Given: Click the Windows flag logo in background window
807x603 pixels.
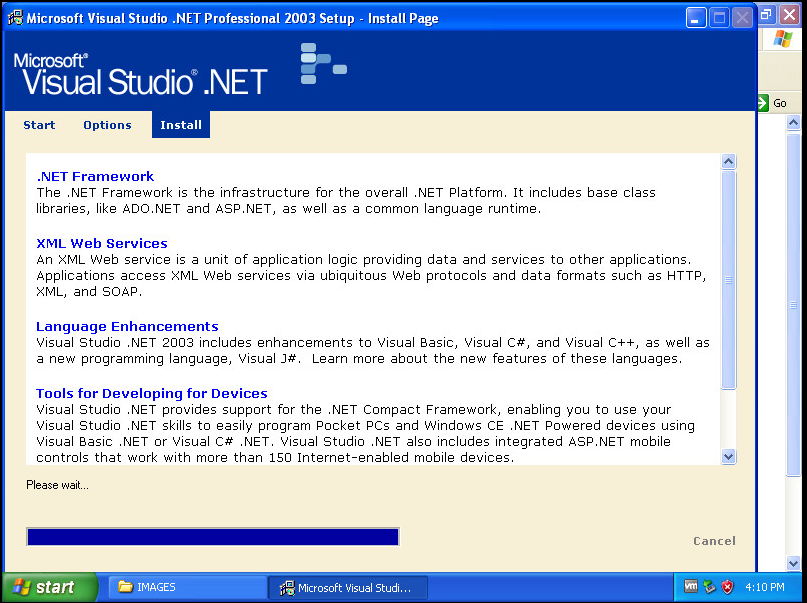Looking at the screenshot, I should coord(783,39).
